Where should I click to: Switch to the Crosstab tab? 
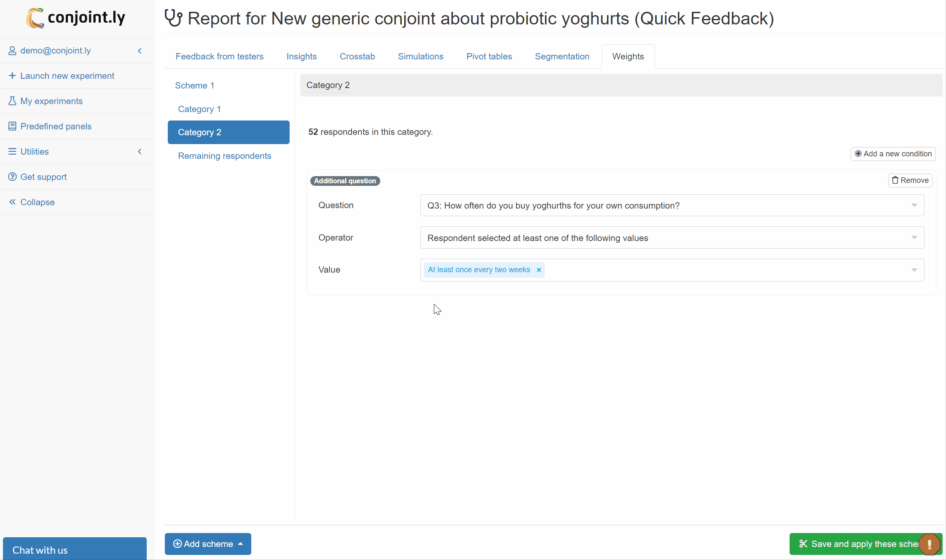point(357,56)
